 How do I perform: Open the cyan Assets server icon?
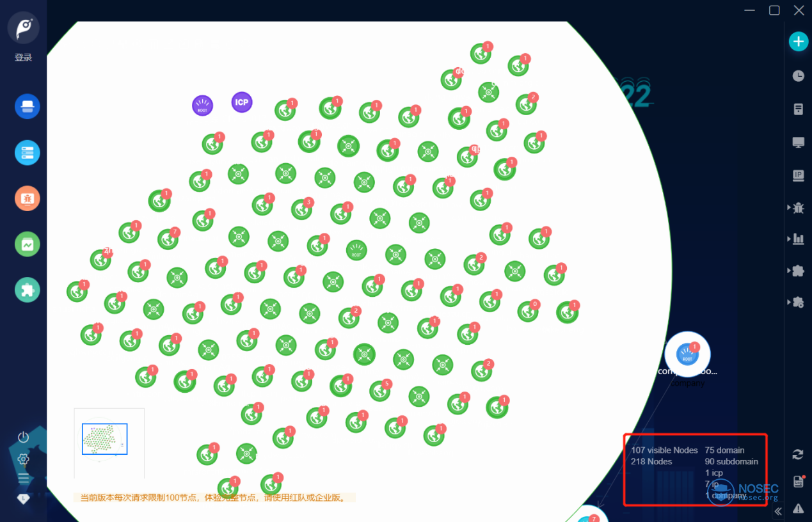click(x=28, y=153)
